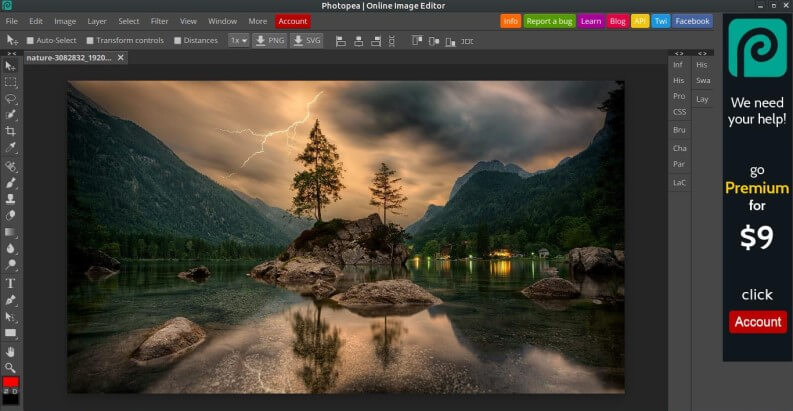The height and width of the screenshot is (411, 793).
Task: Select the Blur tool droplet icon
Action: [x=10, y=248]
